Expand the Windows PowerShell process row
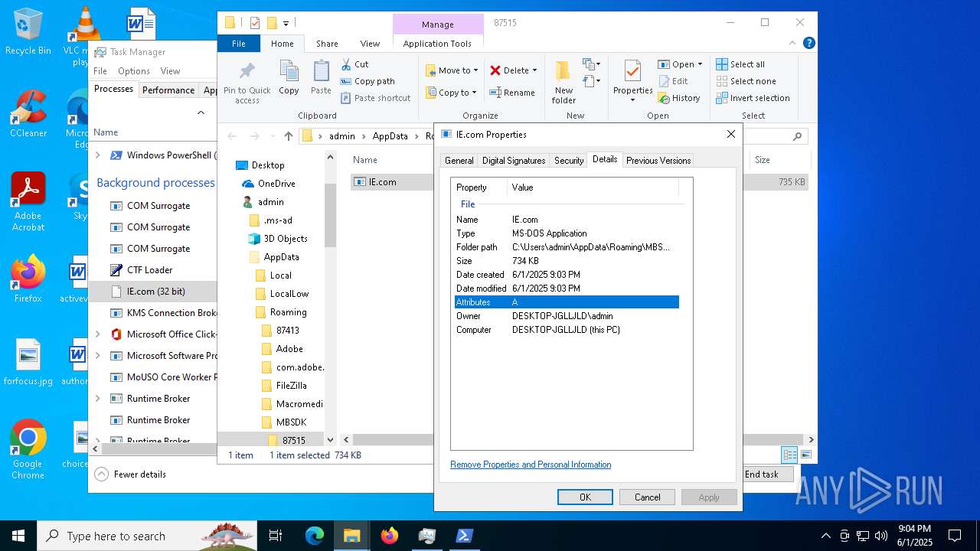This screenshot has height=551, width=980. (x=97, y=155)
